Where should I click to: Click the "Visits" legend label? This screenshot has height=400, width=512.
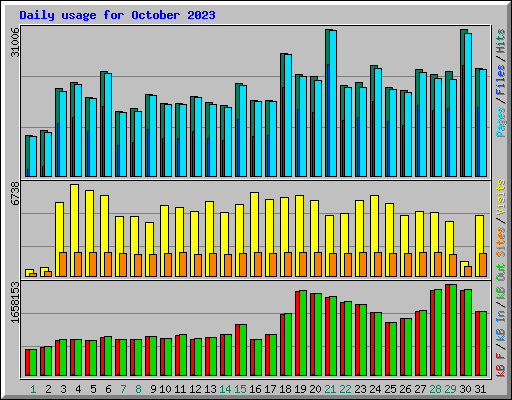[501, 197]
